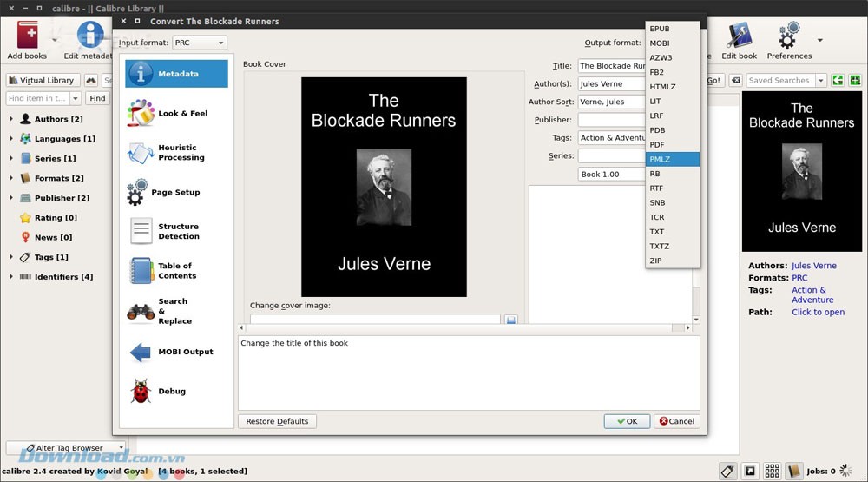The height and width of the screenshot is (482, 868).
Task: Expand the Formats category in tag browser
Action: pyautogui.click(x=10, y=178)
